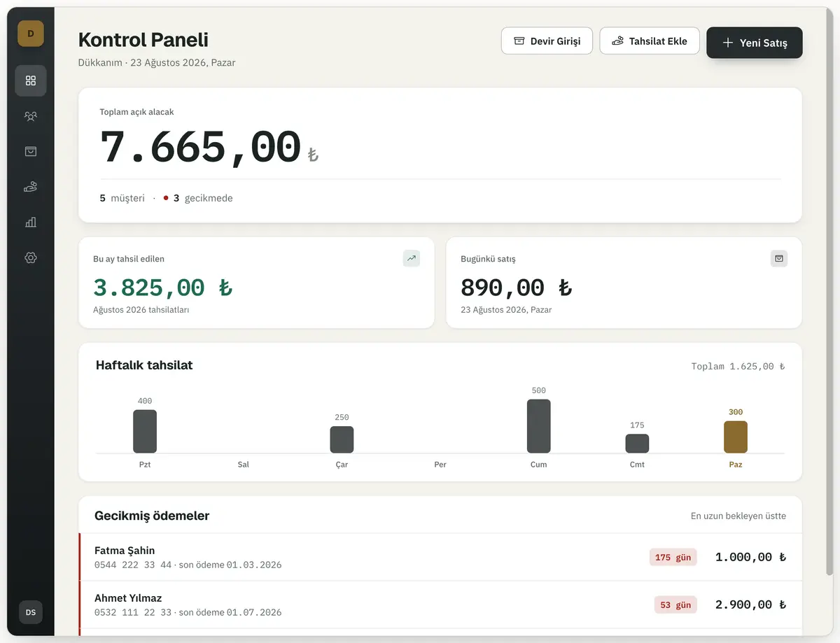
Task: Click trend icon on Bu ay tahsil edilen card
Action: tap(412, 258)
